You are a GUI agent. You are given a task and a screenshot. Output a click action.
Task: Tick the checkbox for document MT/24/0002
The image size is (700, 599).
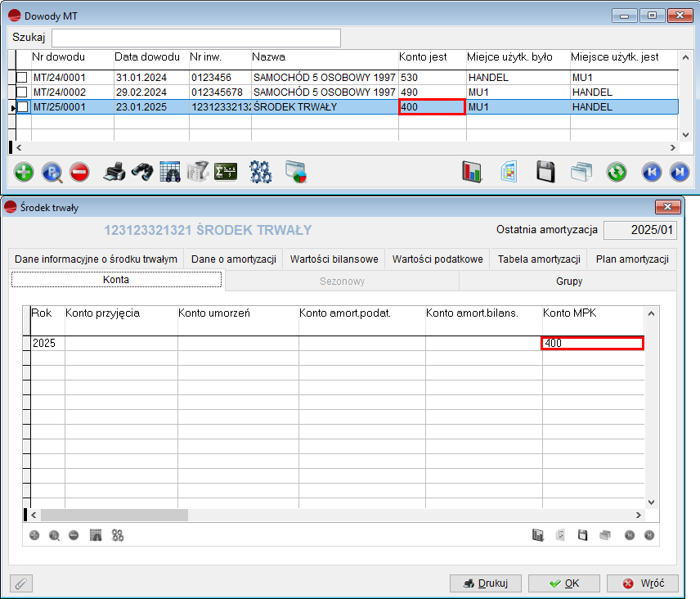23,92
